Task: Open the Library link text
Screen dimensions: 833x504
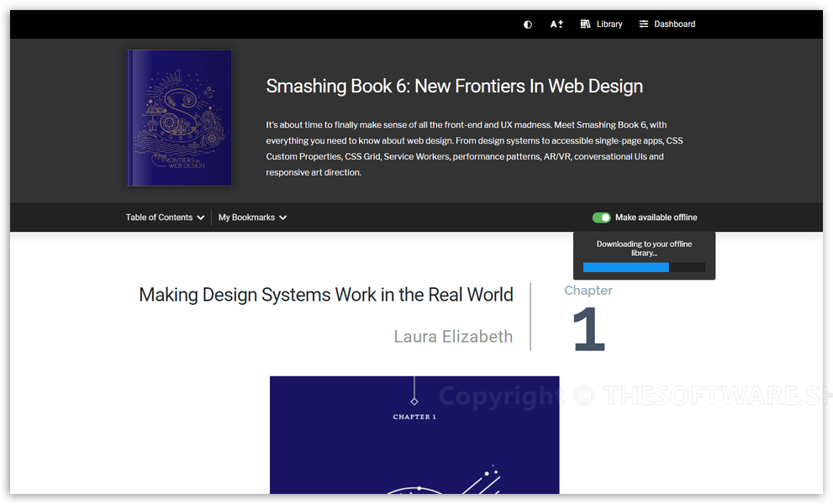Action: pyautogui.click(x=609, y=24)
